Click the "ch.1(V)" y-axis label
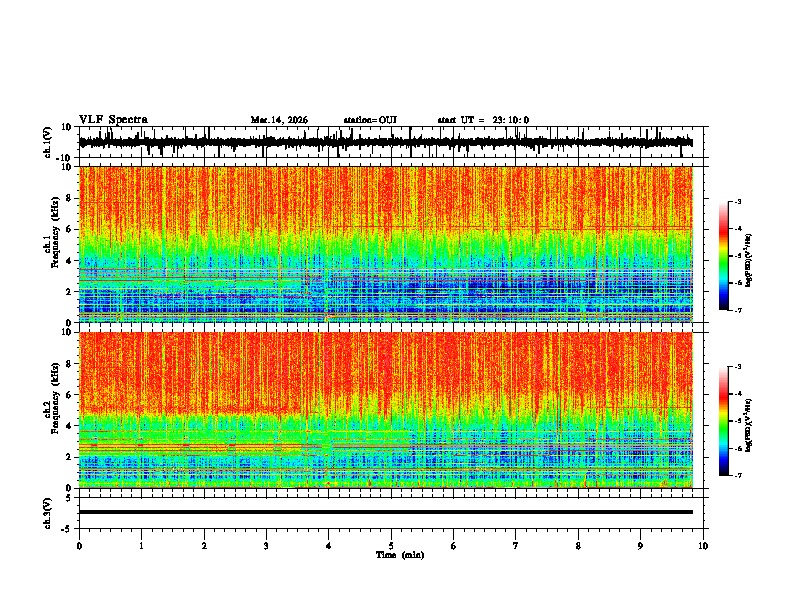This screenshot has height=612, width=792. [48, 142]
